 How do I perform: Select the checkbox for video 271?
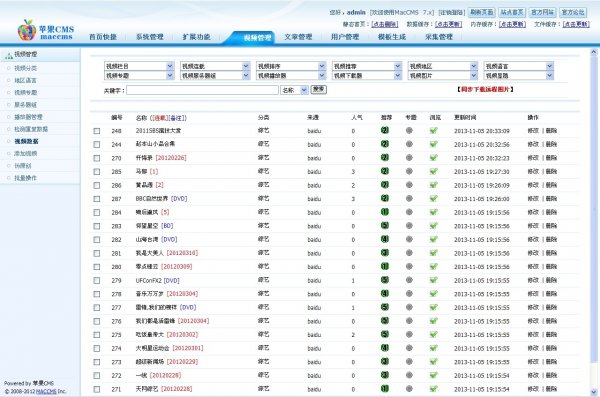[x=97, y=389]
